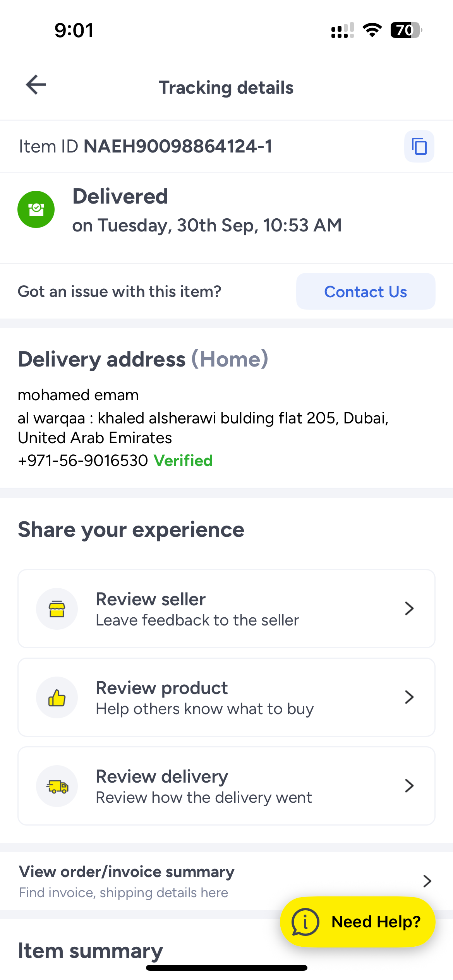Tap the green Delivered status icon
The width and height of the screenshot is (453, 980).
[36, 209]
